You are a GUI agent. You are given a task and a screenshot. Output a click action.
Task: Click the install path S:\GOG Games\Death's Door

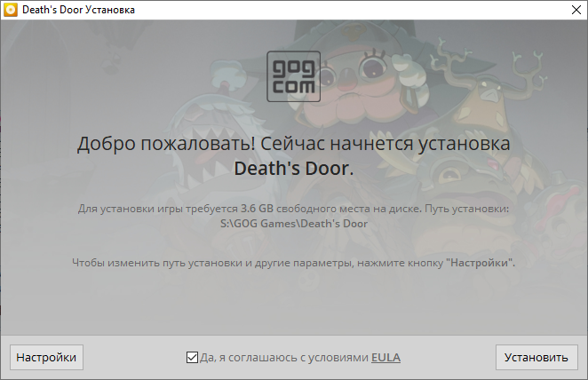point(294,224)
